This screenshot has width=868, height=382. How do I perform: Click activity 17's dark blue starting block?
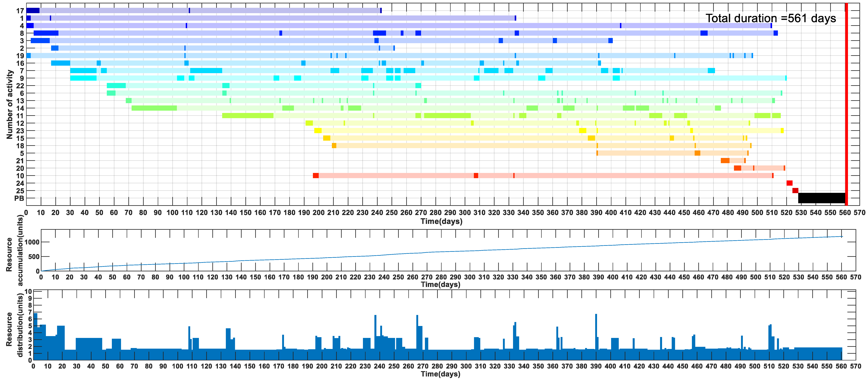33,10
